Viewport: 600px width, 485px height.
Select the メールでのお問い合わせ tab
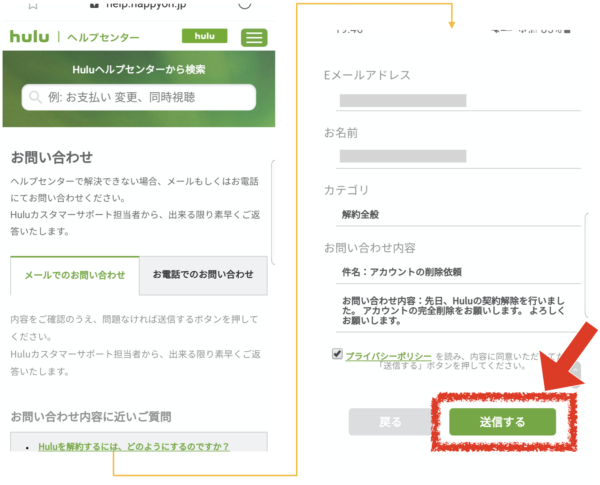tap(75, 275)
